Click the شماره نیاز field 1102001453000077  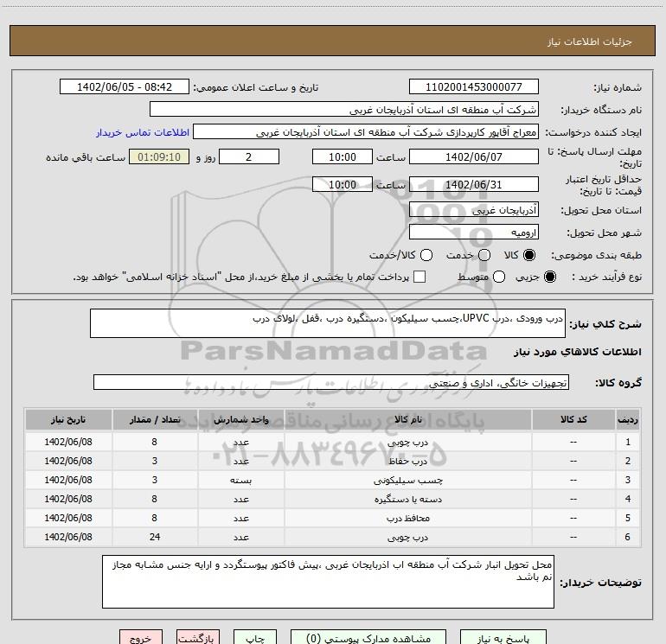point(474,87)
